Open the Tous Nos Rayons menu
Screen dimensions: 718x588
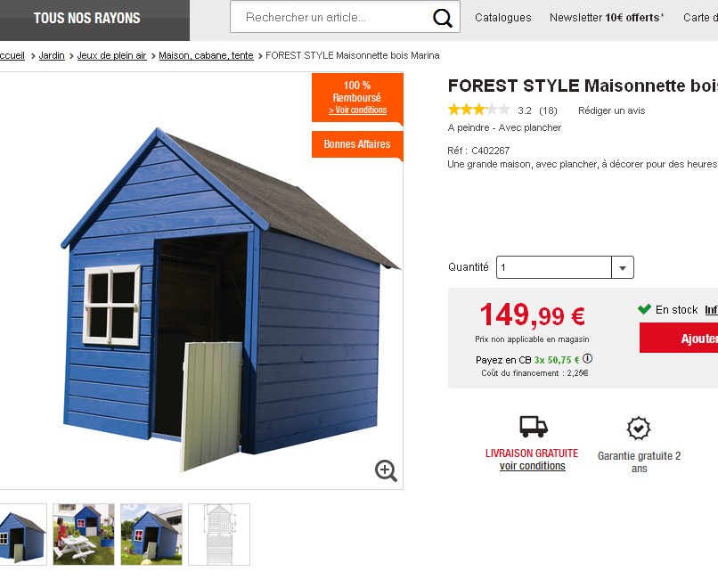coord(87,18)
